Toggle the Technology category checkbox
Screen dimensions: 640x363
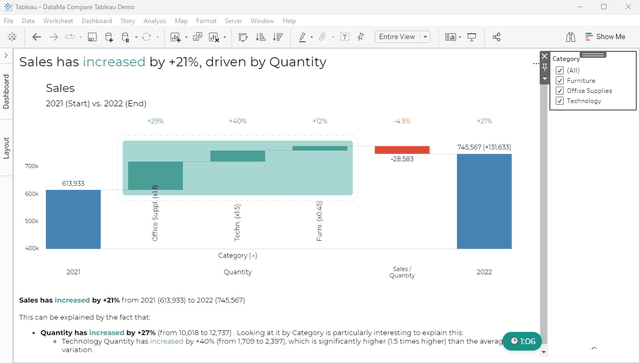560,101
